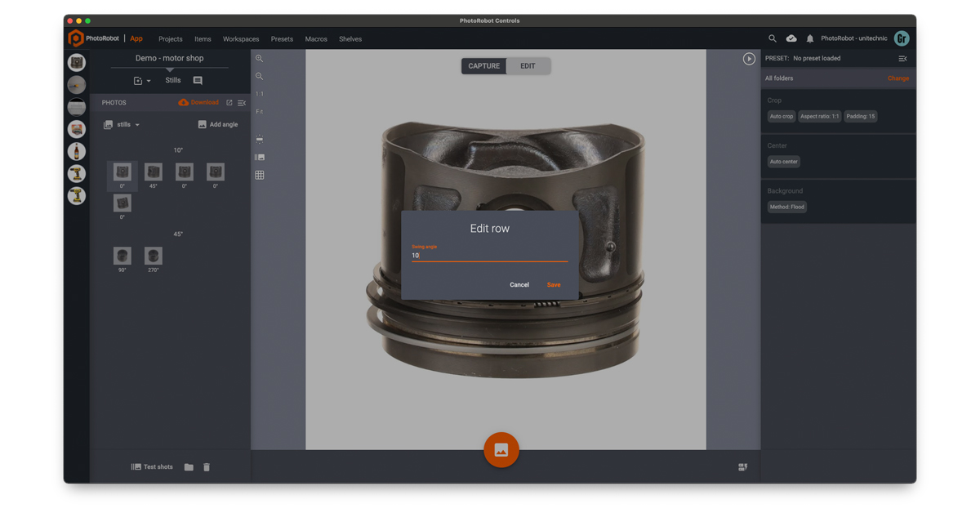Open the Macros menu
Viewport: 980px width, 513px height.
pos(316,38)
